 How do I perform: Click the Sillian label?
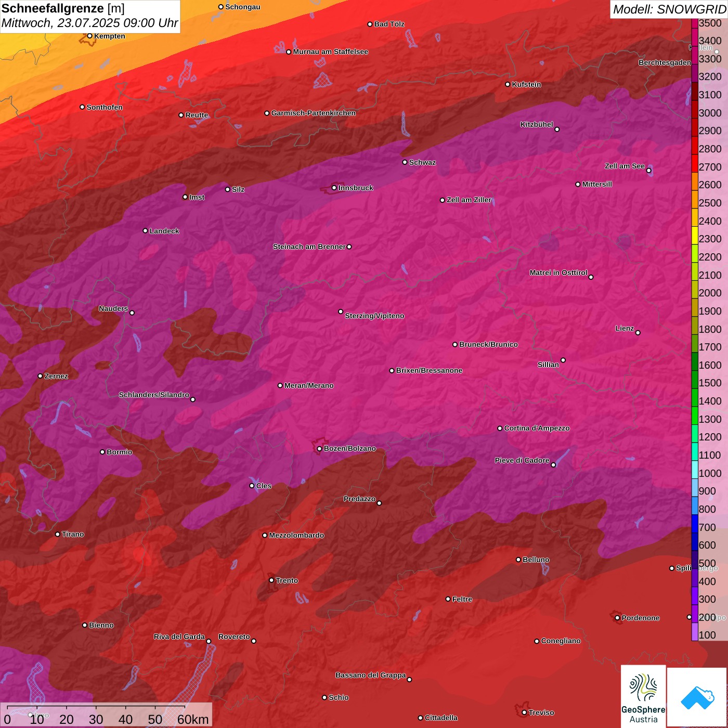coord(548,365)
